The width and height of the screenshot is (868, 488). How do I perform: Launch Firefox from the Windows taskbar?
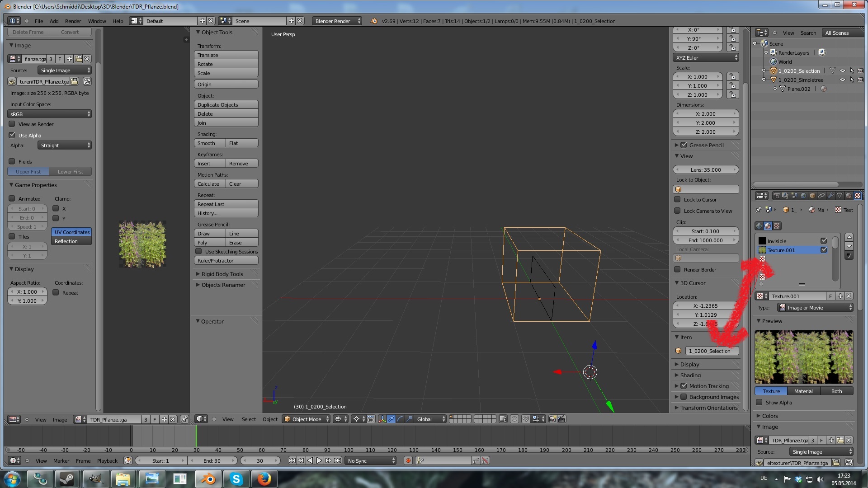[264, 479]
